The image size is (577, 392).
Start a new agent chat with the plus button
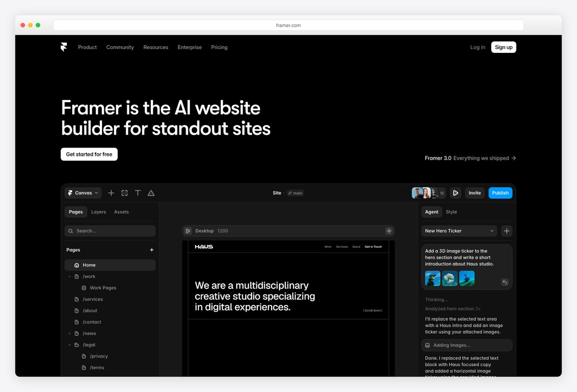point(507,231)
